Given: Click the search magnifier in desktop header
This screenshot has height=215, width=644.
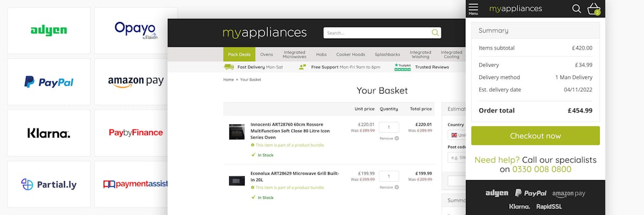Looking at the screenshot, I should [x=435, y=33].
